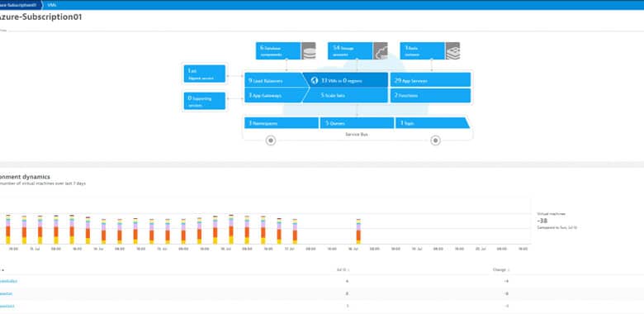Open the 9 Load Balancers tile
This screenshot has height=314, width=644.
pyautogui.click(x=274, y=80)
